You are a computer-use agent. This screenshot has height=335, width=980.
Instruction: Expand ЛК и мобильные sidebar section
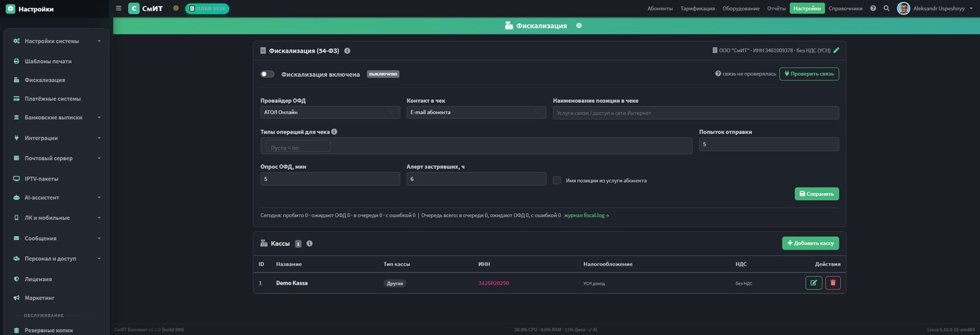(57, 218)
